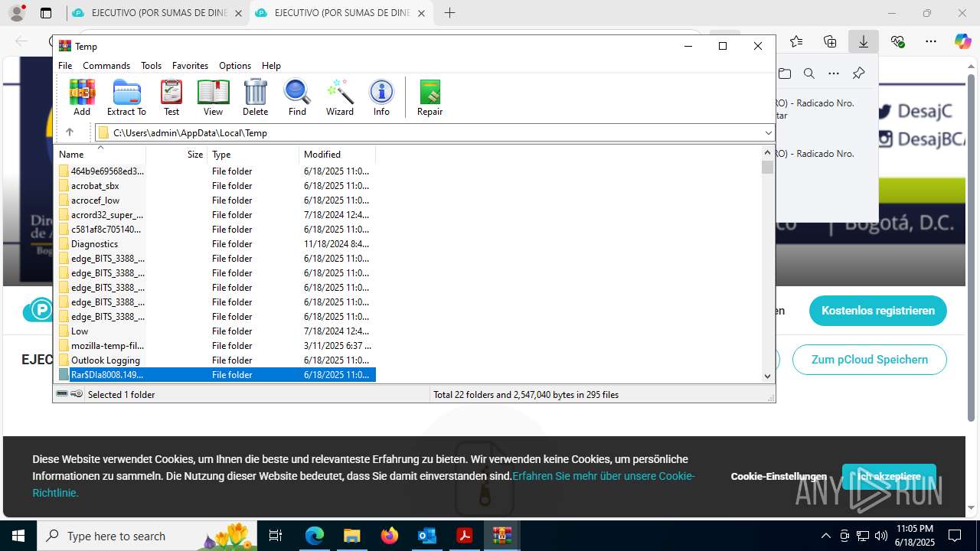
Task: Select the Rar$DIa8008.149... folder
Action: (x=106, y=375)
